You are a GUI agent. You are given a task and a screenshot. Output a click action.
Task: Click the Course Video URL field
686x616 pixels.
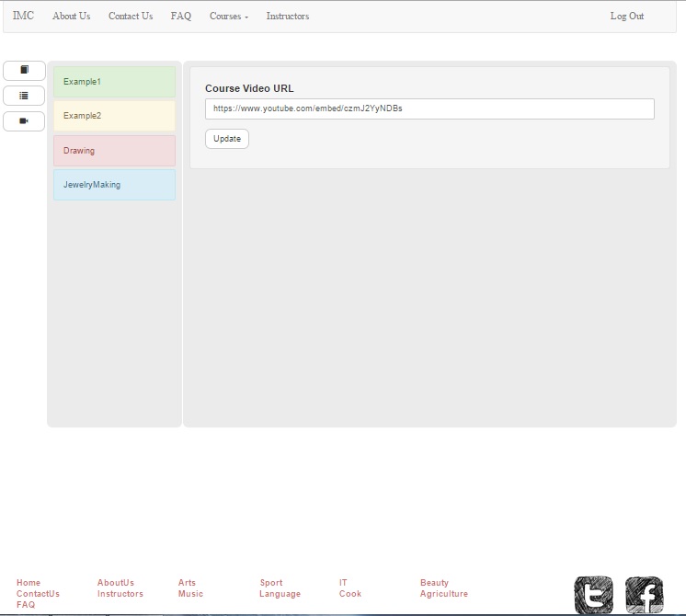click(429, 108)
